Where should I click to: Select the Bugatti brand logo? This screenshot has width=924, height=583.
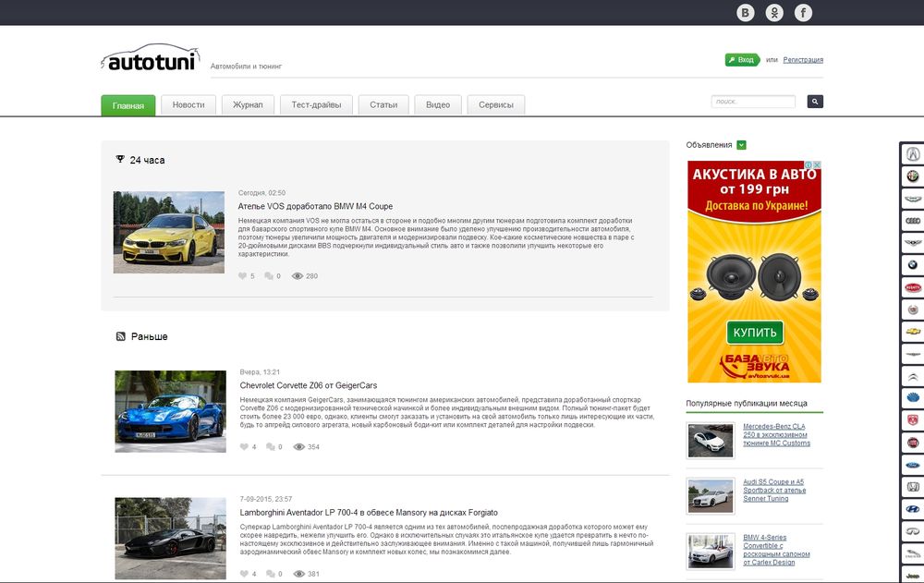coord(913,287)
